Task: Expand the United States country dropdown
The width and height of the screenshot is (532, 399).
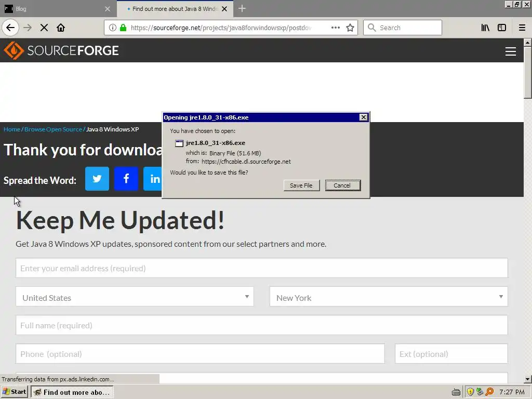Action: tap(135, 297)
